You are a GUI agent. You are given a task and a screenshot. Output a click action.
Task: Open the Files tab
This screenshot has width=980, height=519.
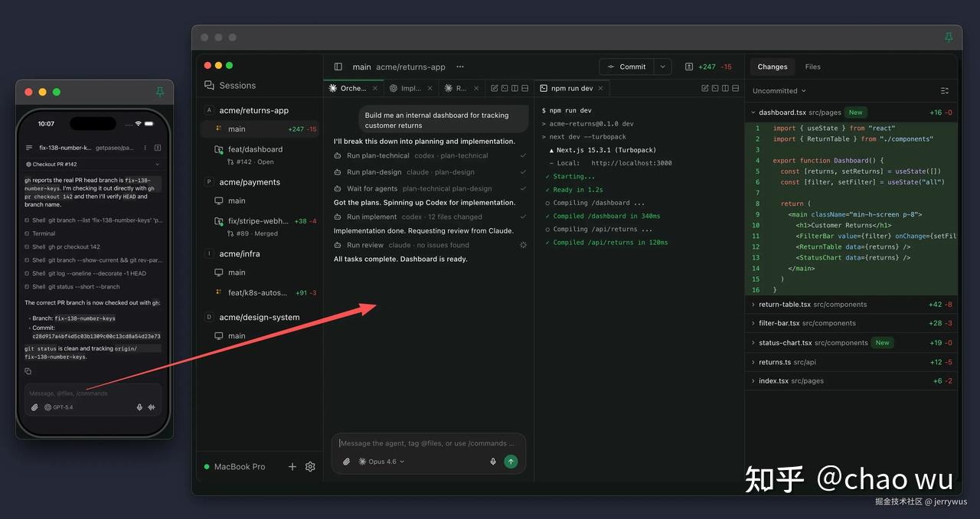tap(813, 67)
